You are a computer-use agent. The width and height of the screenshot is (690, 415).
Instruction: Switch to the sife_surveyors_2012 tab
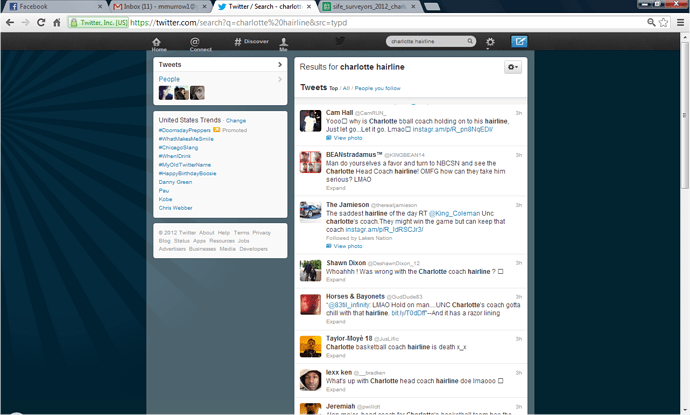370,7
